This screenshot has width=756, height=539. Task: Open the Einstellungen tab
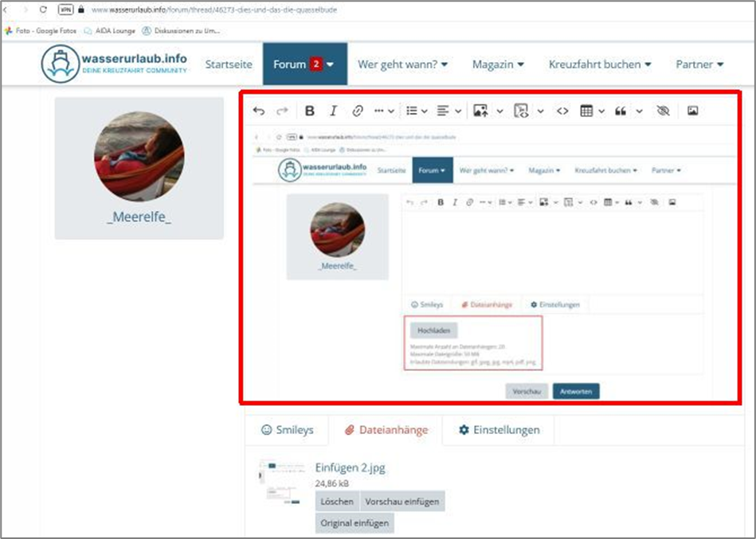[499, 430]
